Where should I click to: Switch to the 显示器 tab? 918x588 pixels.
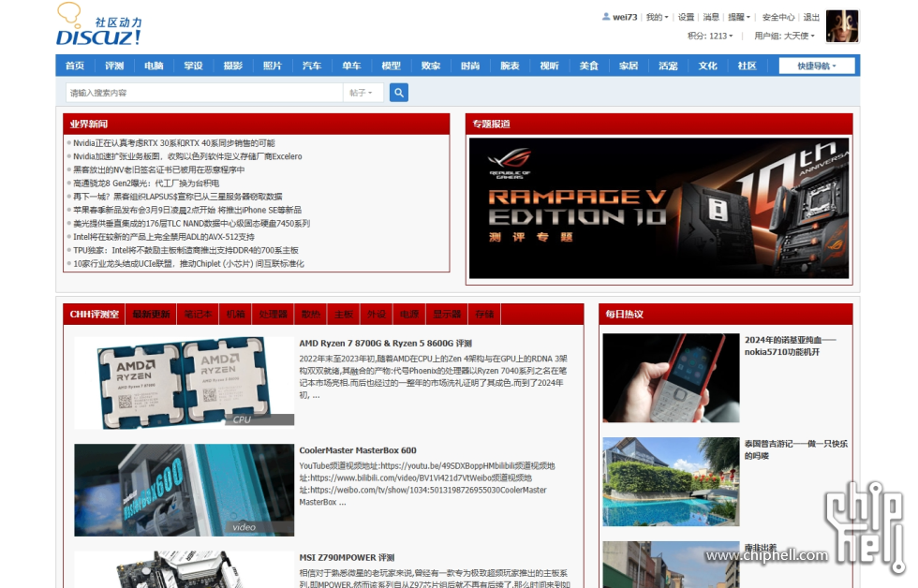coord(447,315)
